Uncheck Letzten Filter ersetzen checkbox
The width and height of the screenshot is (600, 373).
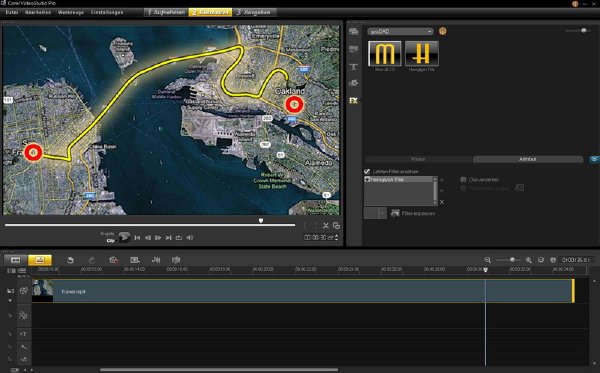367,171
